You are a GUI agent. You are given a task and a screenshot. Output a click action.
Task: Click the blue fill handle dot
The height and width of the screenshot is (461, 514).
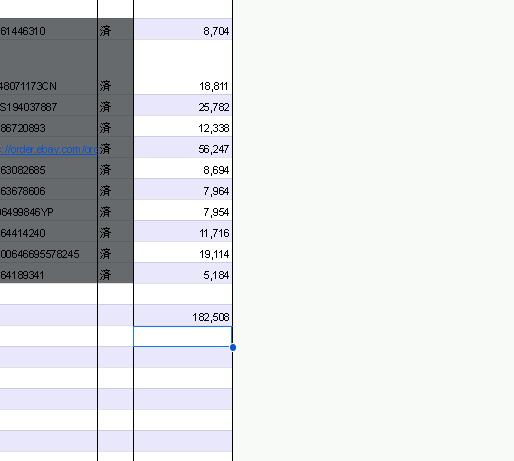tap(233, 348)
